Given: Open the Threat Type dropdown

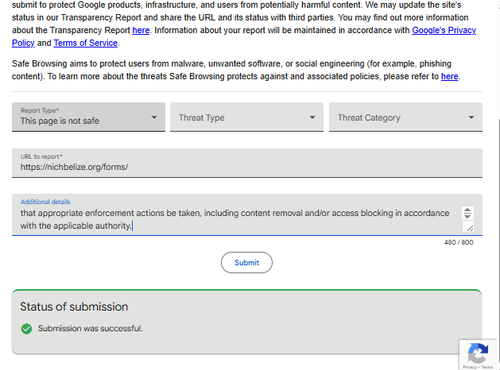Looking at the screenshot, I should click(x=247, y=117).
